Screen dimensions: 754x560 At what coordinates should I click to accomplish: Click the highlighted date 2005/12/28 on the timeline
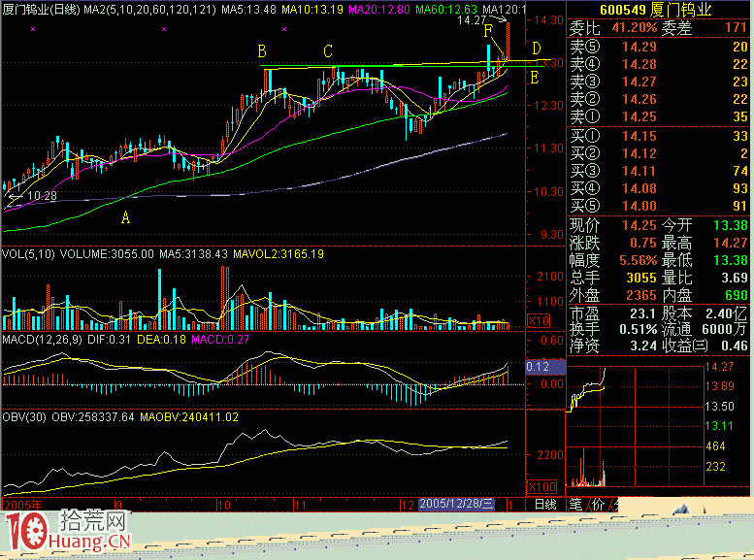[x=457, y=505]
